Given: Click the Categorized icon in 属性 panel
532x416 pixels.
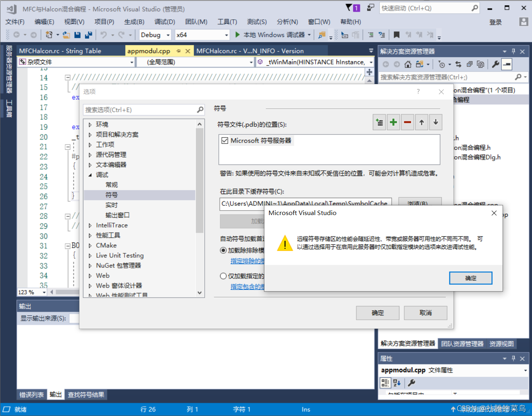Looking at the screenshot, I should [x=385, y=383].
